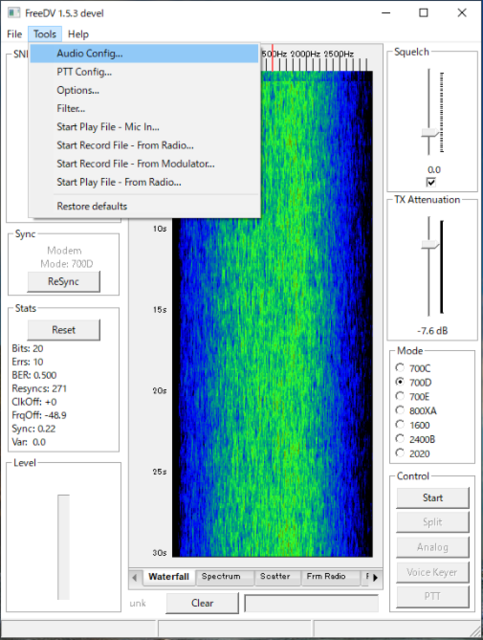This screenshot has width=483, height=640.
Task: Select the 700C mode radio button
Action: point(400,368)
